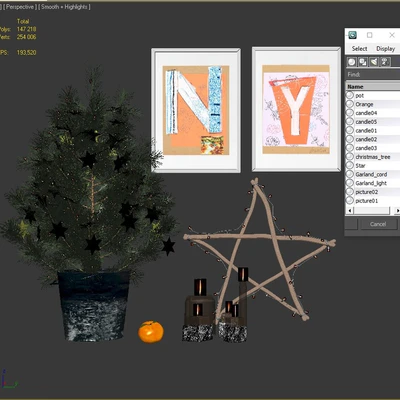This screenshot has width=400, height=400.
Task: Click the geometry icon next to christmas_tree
Action: point(349,157)
